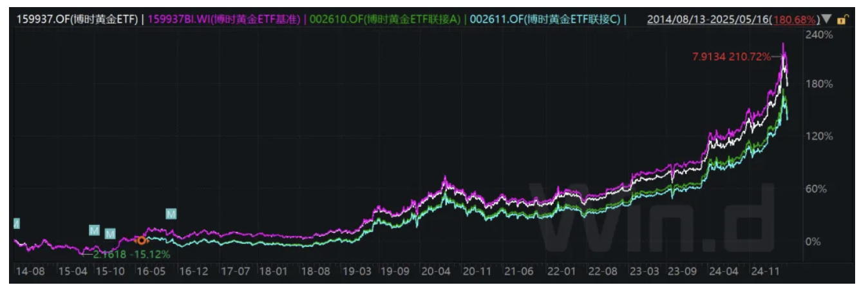Click the 19-09 x-axis date label
Screen dimensions: 868x294
click(396, 271)
